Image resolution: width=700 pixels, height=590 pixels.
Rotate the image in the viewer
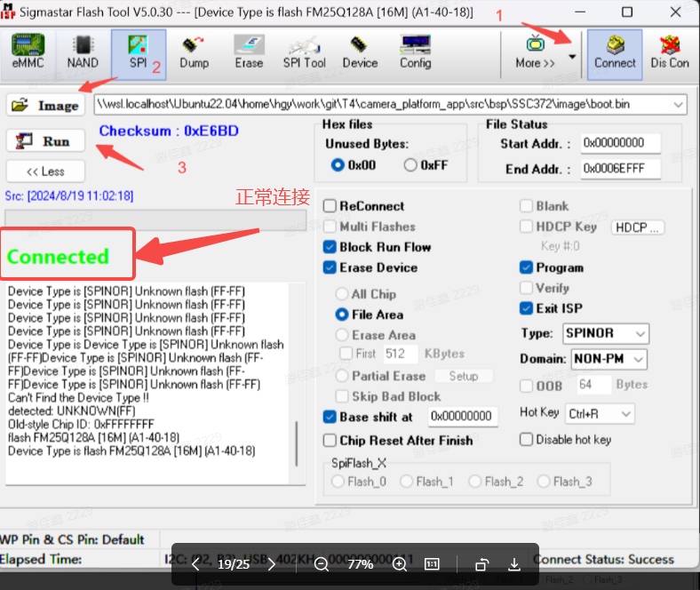tap(482, 564)
